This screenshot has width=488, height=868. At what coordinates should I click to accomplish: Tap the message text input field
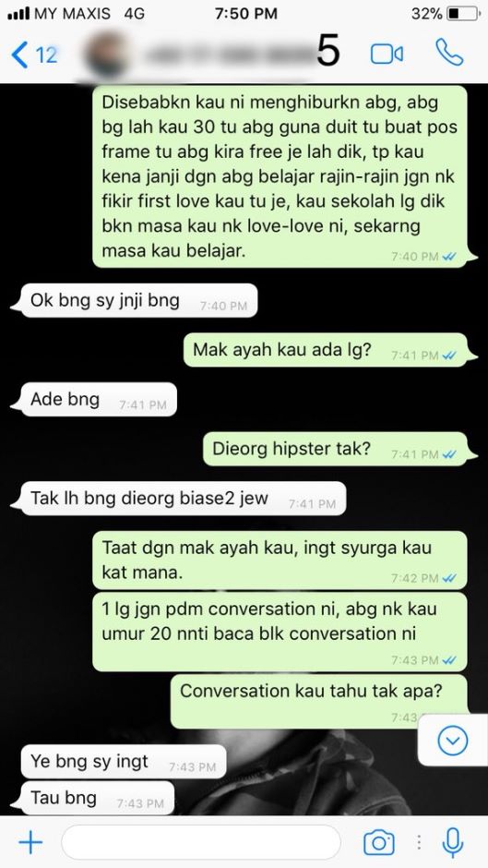click(201, 842)
